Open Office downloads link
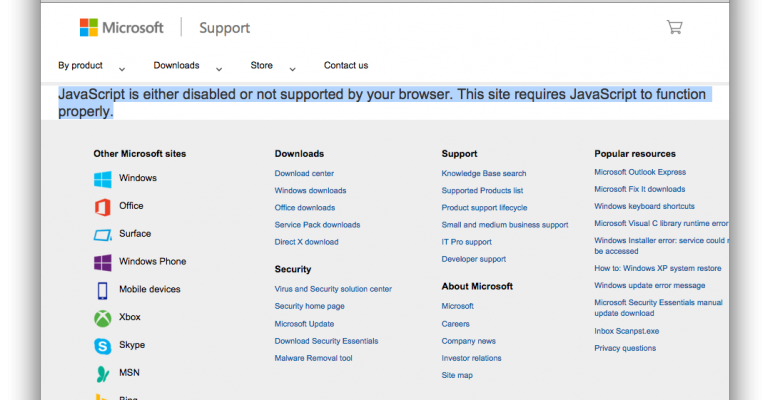Viewport: 770px width, 400px height. tap(305, 208)
